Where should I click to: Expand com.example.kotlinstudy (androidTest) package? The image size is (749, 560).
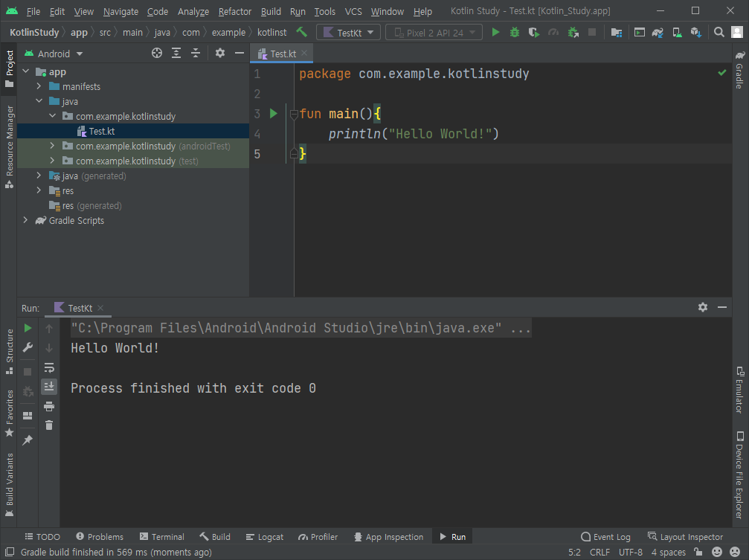(x=52, y=146)
